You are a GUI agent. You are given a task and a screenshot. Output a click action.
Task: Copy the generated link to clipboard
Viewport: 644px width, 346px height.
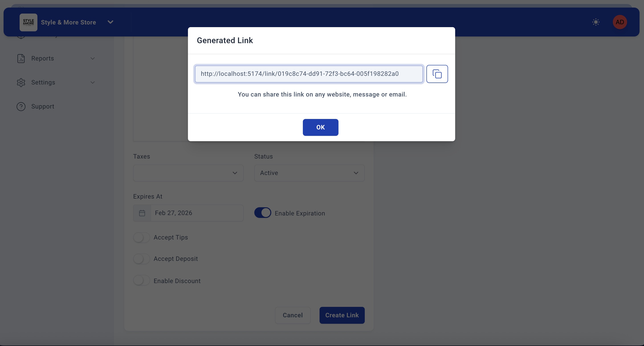[x=437, y=74]
